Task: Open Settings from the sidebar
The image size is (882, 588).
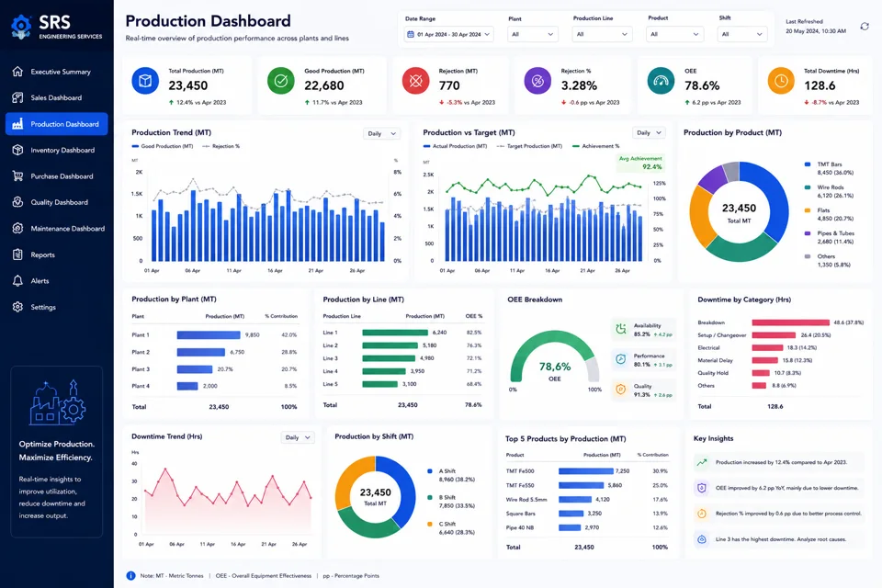Action: tap(56, 307)
